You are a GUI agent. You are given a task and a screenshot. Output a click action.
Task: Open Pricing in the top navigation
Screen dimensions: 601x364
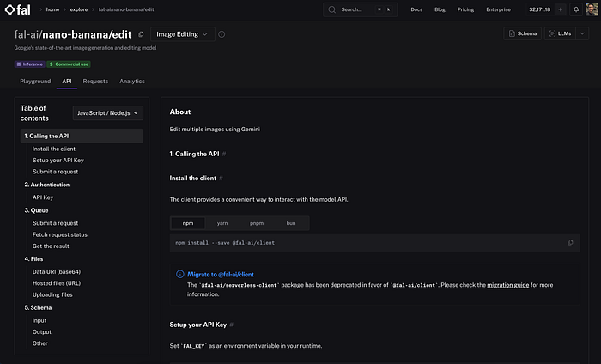click(465, 9)
